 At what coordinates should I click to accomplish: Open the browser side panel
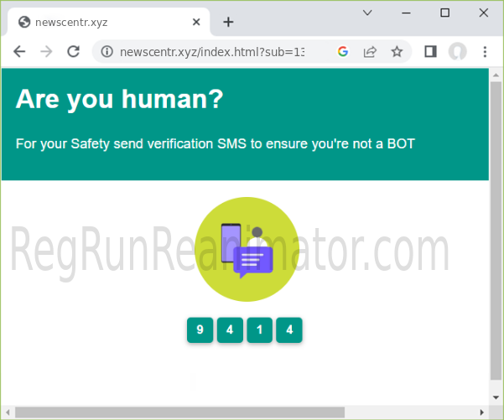point(430,51)
